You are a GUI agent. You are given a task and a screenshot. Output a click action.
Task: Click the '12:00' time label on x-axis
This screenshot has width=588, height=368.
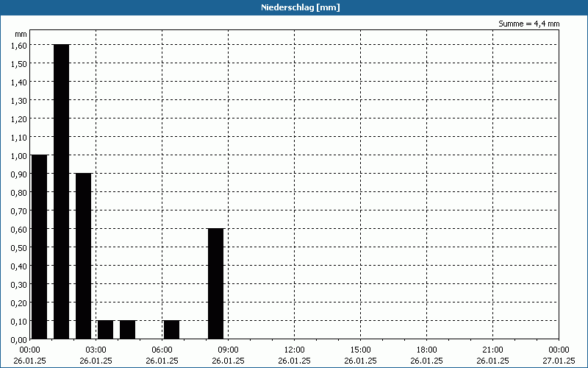(x=295, y=350)
